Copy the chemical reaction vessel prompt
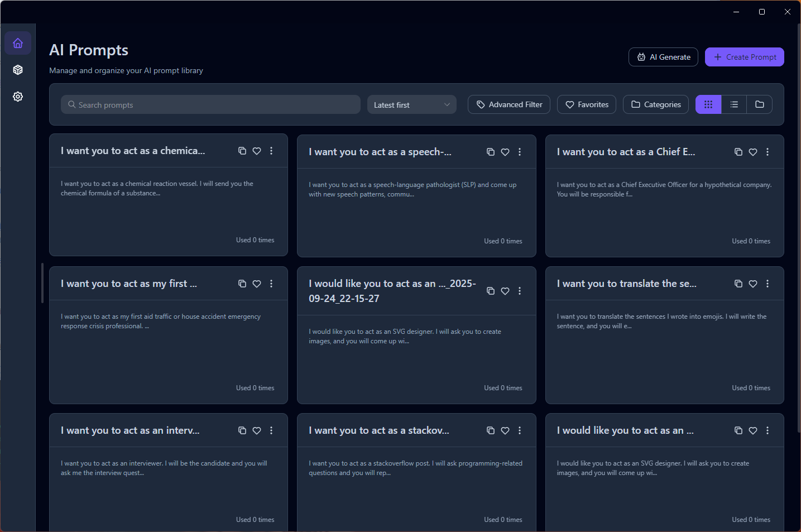The width and height of the screenshot is (801, 532). [242, 151]
